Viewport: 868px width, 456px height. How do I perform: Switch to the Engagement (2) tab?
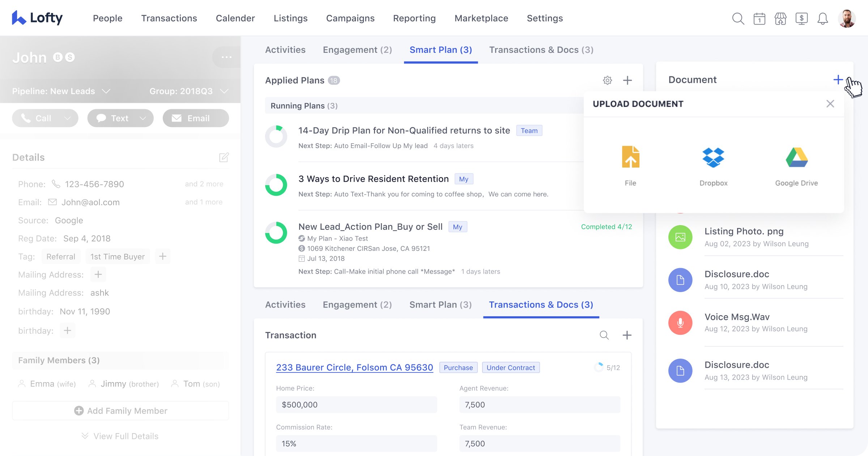[x=357, y=50]
